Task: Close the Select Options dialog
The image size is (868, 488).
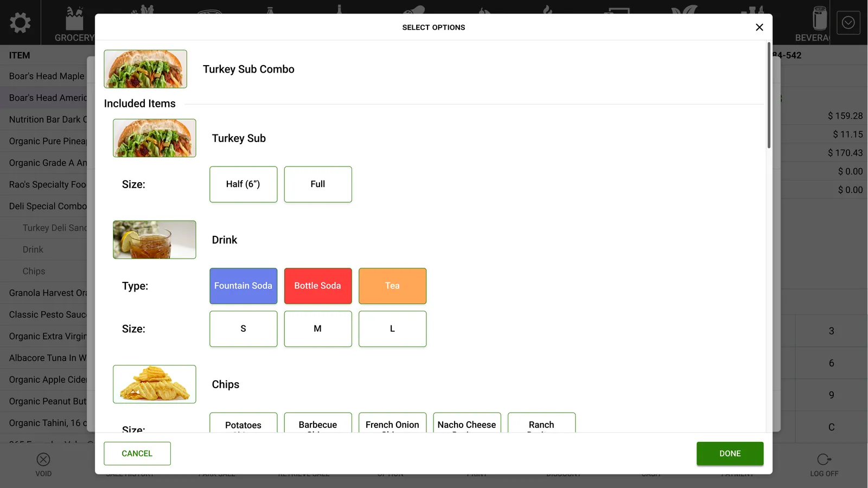Action: coord(759,27)
